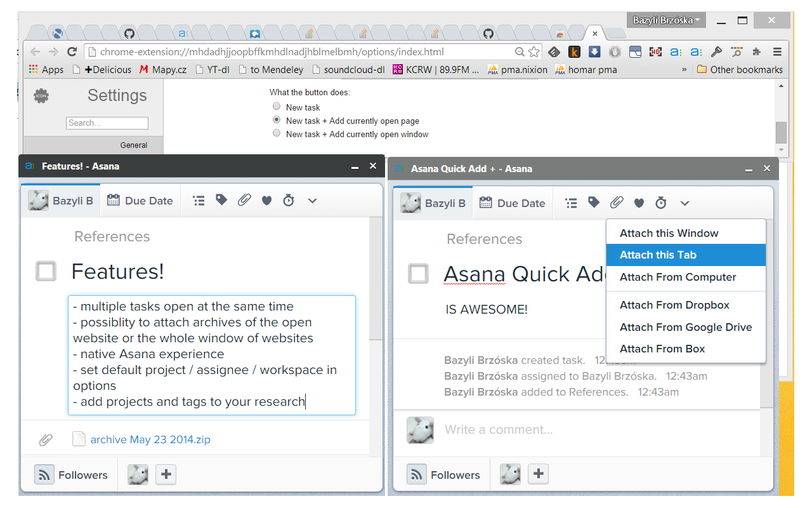Choose 'Attach this Window' from menu
Viewport: 812px width, 508px height.
pos(686,233)
